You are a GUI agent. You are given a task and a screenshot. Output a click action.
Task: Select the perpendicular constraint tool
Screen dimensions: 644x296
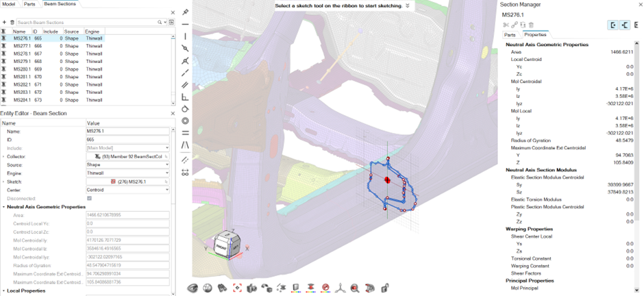coord(185,97)
